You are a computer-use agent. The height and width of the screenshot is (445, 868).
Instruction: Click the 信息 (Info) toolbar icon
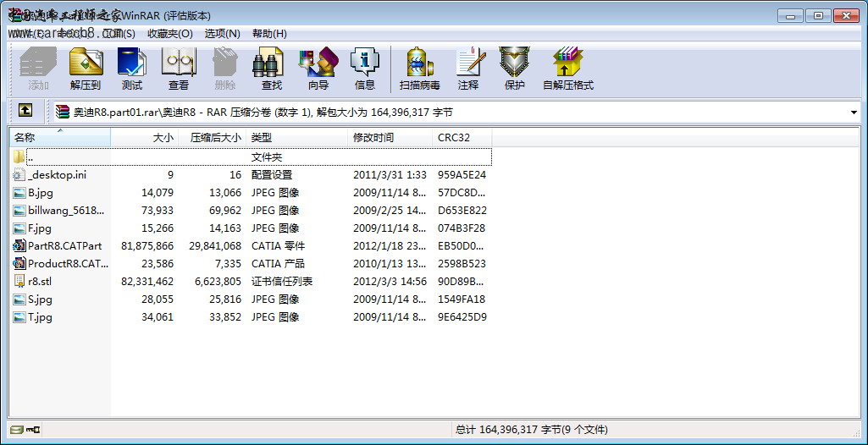pyautogui.click(x=365, y=62)
